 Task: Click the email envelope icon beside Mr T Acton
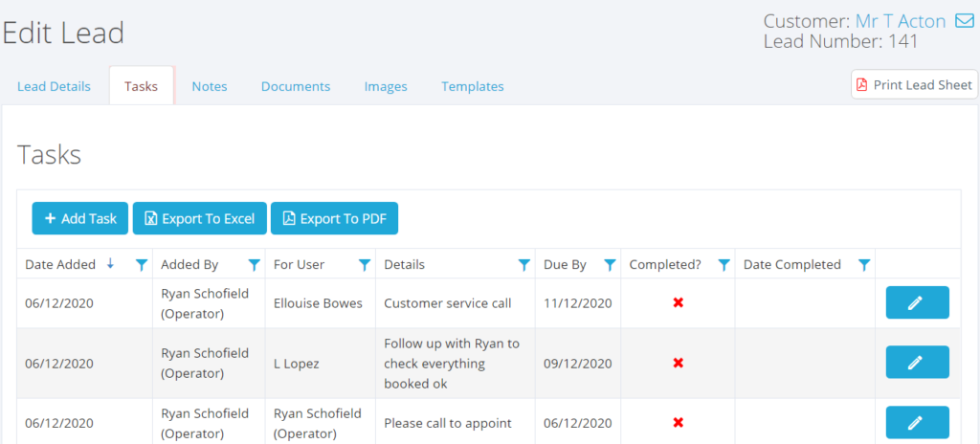tap(965, 20)
